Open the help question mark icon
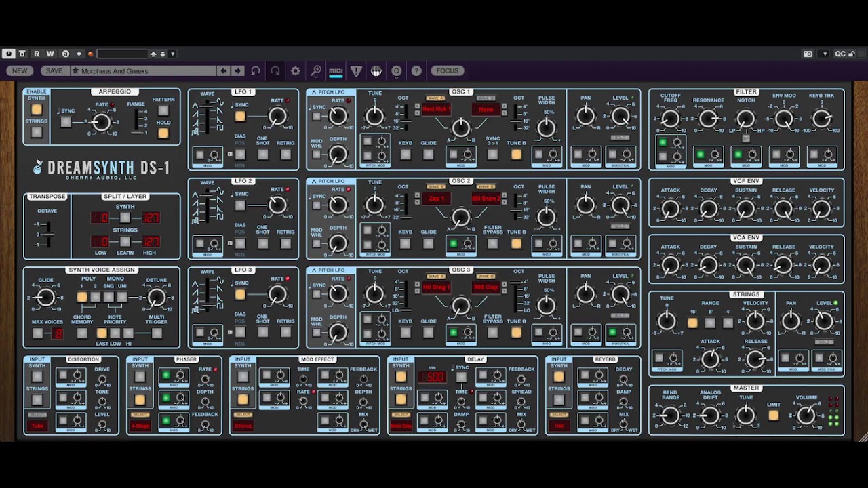 coord(416,70)
